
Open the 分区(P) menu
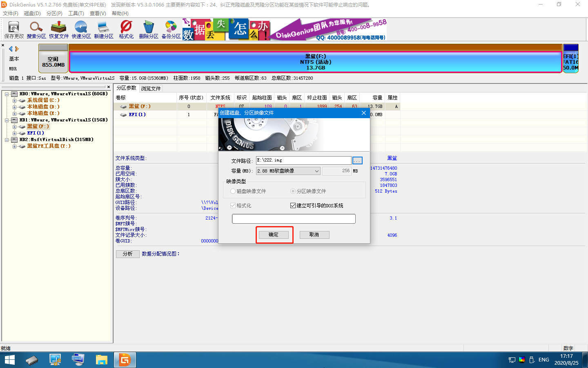coord(54,13)
